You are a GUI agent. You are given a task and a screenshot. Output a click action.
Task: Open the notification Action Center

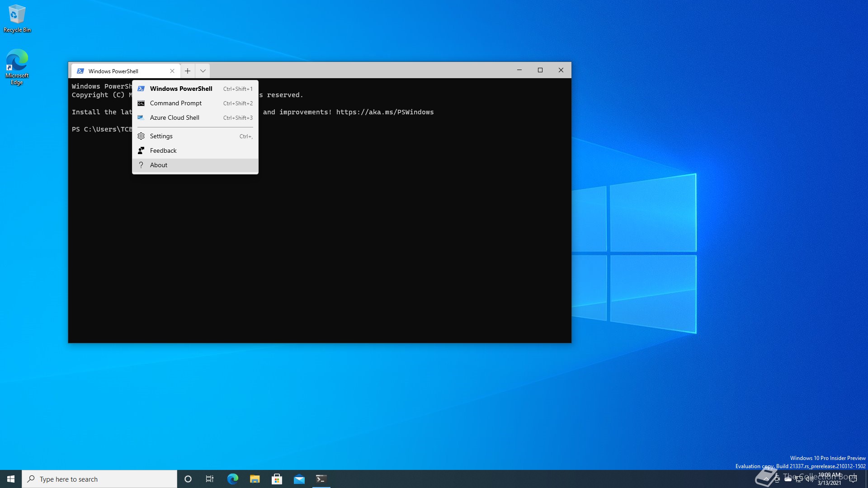853,479
